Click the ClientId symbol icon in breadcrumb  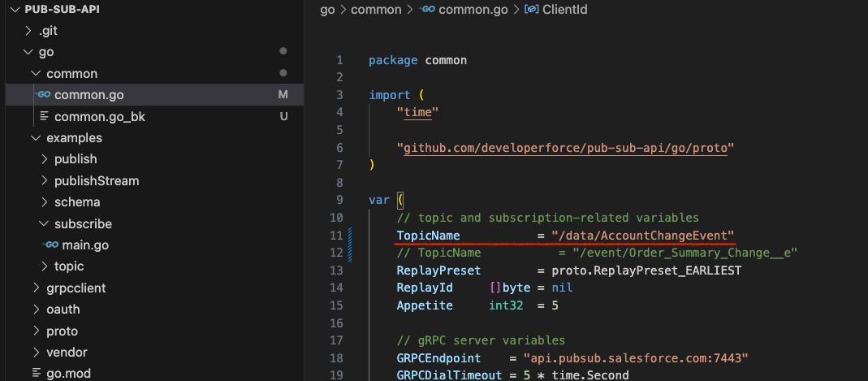[532, 10]
